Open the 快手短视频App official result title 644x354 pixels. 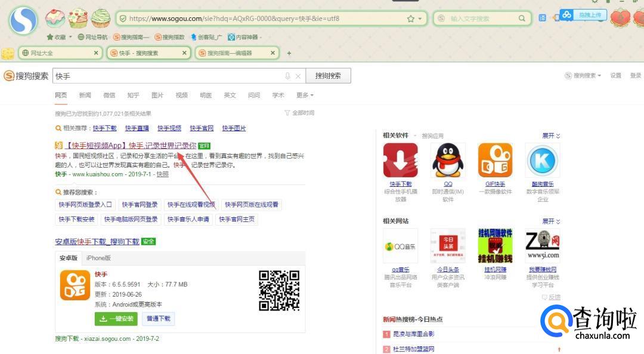point(131,146)
